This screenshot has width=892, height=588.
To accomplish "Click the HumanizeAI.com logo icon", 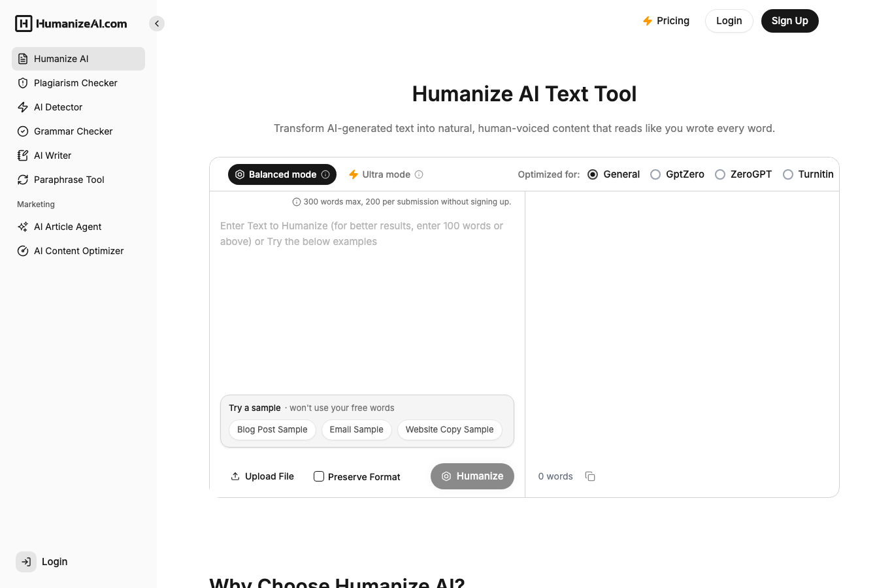I will [x=24, y=24].
